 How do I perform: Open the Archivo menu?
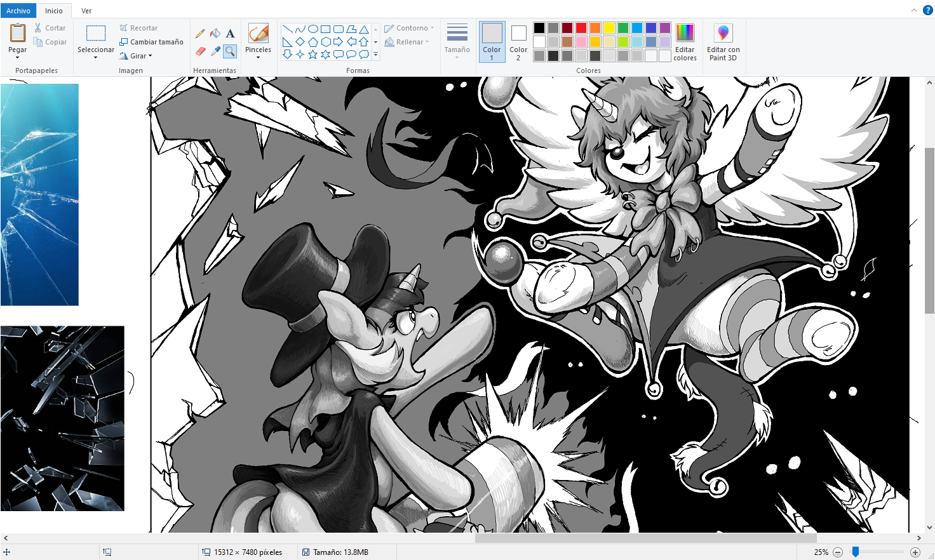click(18, 11)
